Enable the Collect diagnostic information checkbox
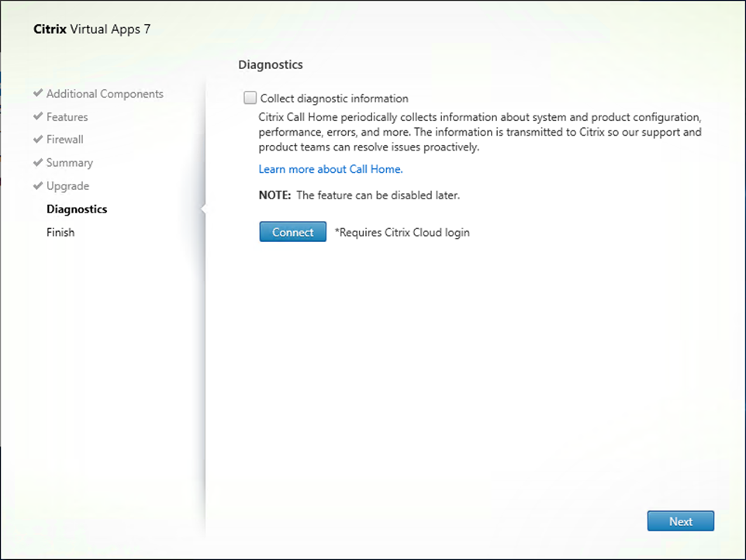The height and width of the screenshot is (560, 746). pyautogui.click(x=250, y=98)
